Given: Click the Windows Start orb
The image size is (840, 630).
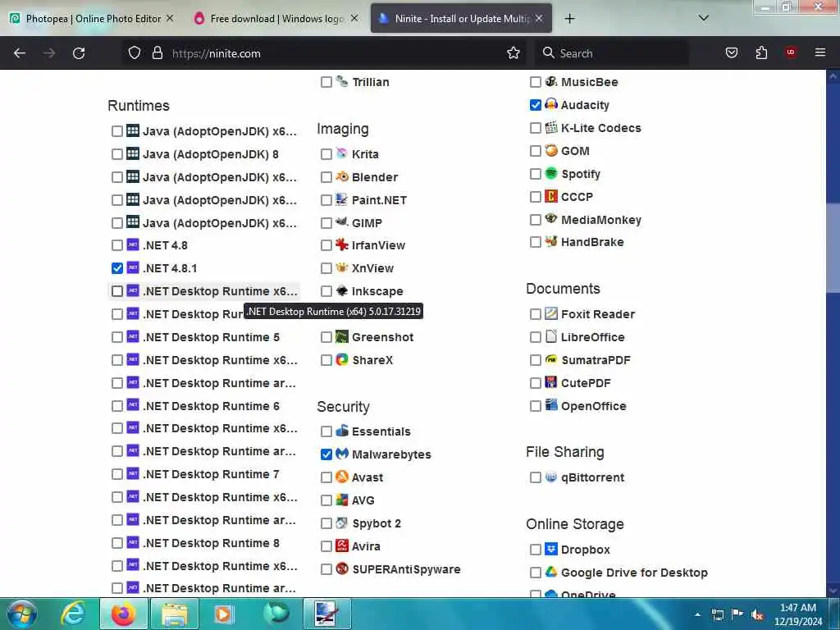Looking at the screenshot, I should [x=22, y=614].
